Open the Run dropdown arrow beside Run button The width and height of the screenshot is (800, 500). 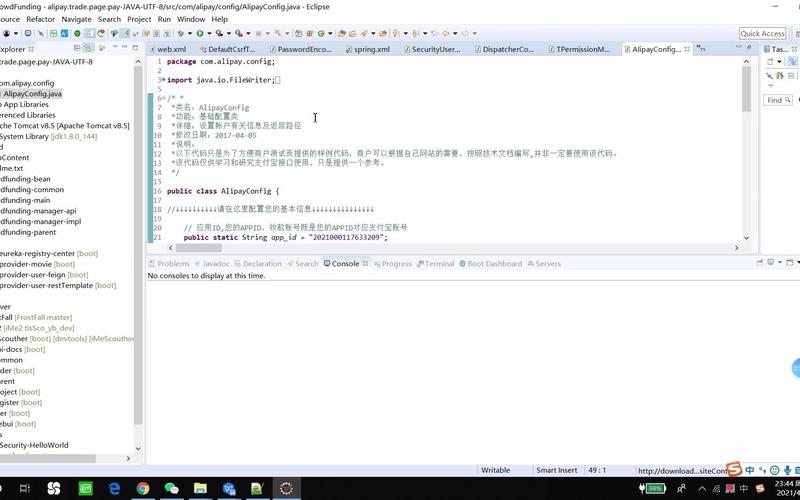coord(209,33)
